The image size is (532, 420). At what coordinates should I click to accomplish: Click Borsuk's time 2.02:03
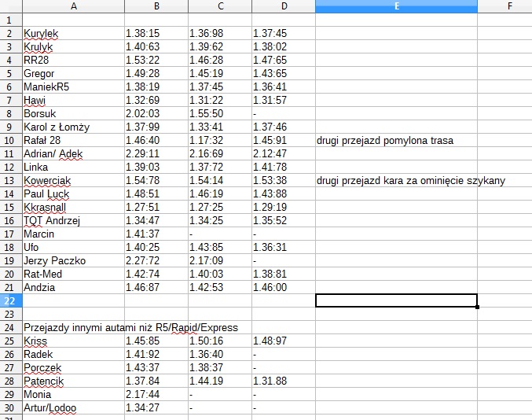156,113
